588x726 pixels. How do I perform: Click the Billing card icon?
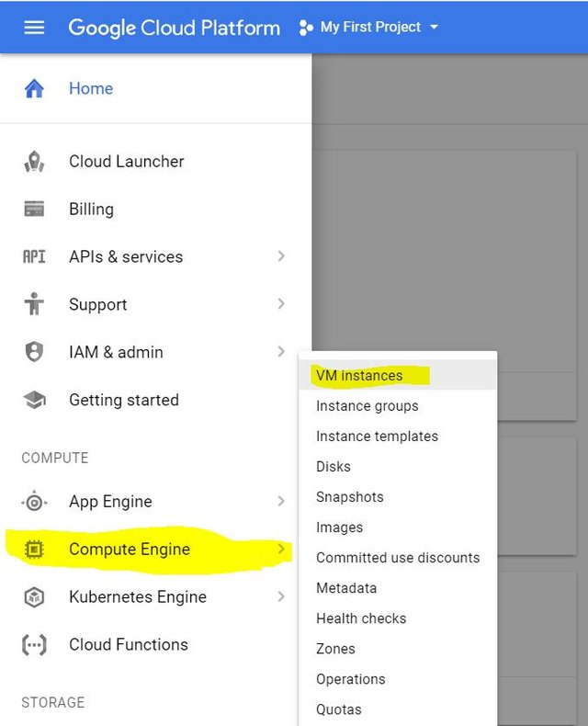[x=34, y=210]
